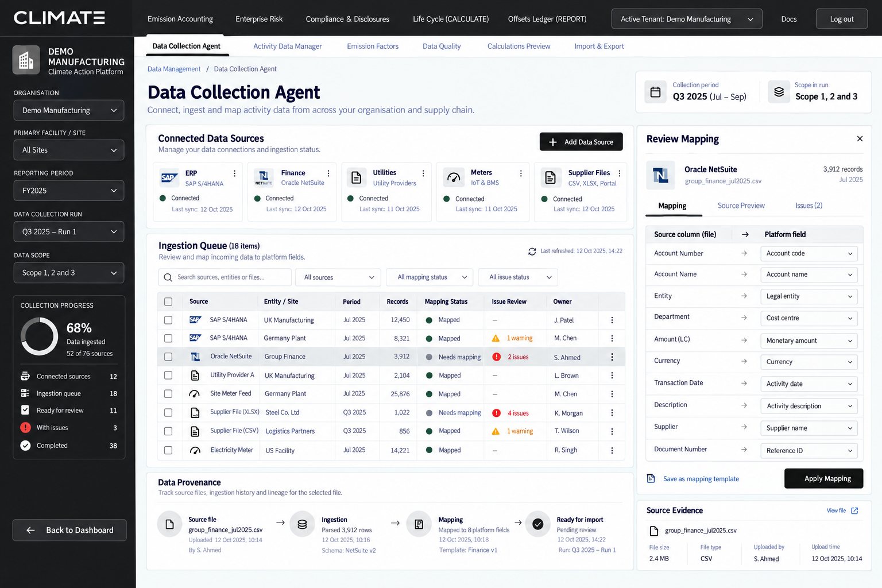The image size is (882, 588).
Task: Check the Steel Co. Ltd row checkbox
Action: pyautogui.click(x=168, y=412)
